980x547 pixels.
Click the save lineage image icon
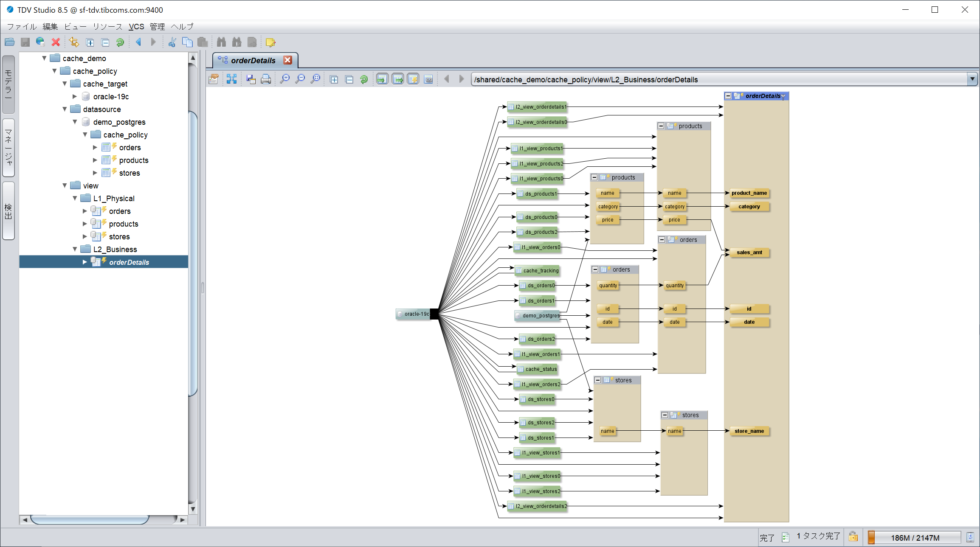[x=251, y=79]
